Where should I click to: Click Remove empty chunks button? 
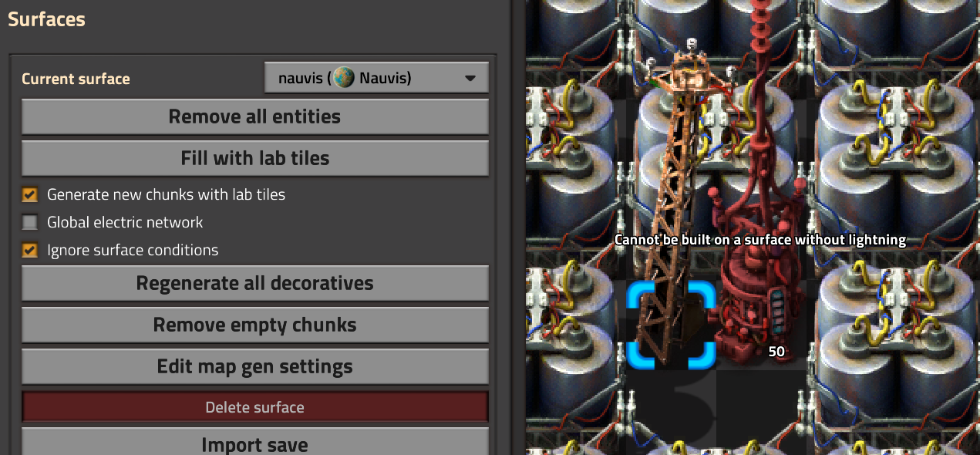[x=254, y=325]
